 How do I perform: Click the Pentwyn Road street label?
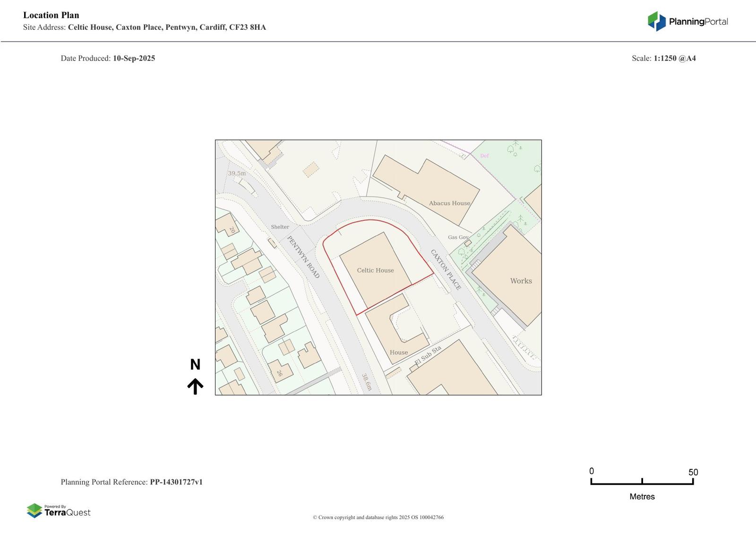[303, 257]
